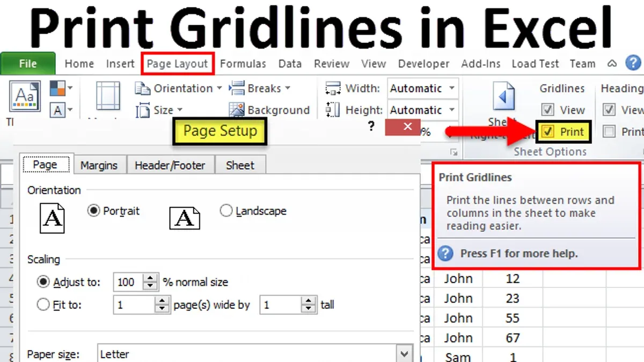This screenshot has height=362, width=644.
Task: Click the pages tall spinner arrows
Action: pyautogui.click(x=309, y=305)
